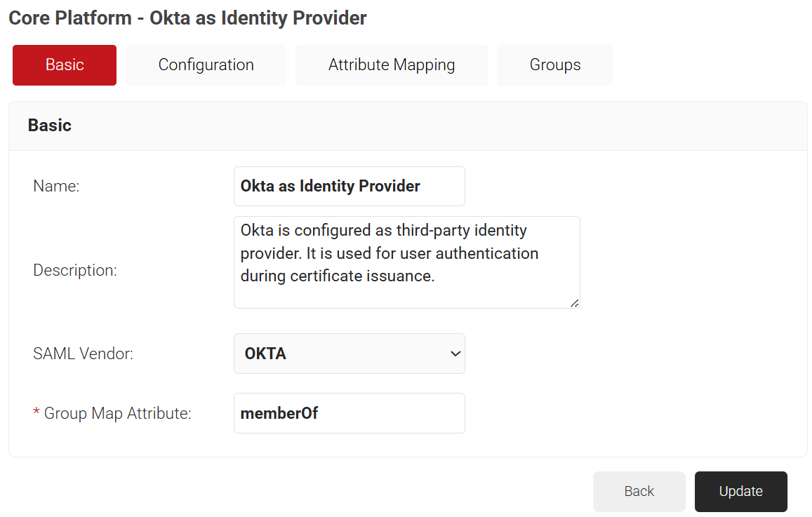The width and height of the screenshot is (812, 517).
Task: Go to the Groups tab
Action: 554,65
